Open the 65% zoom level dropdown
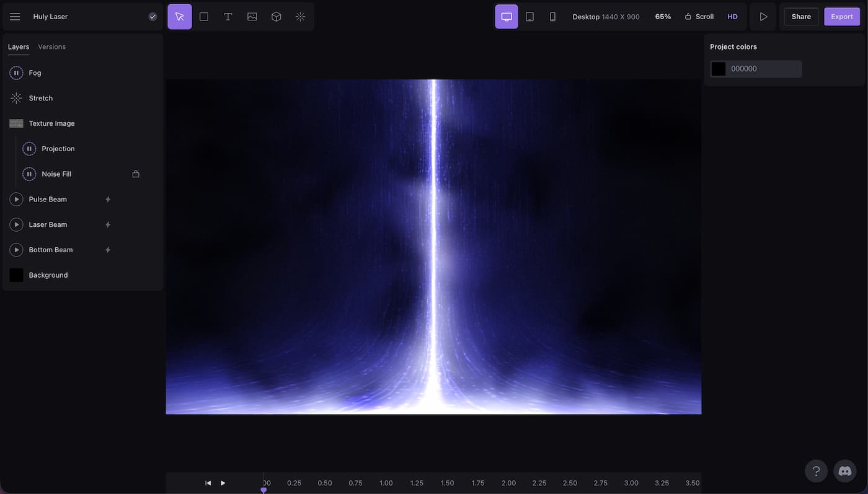Viewport: 868px width, 494px height. point(663,17)
